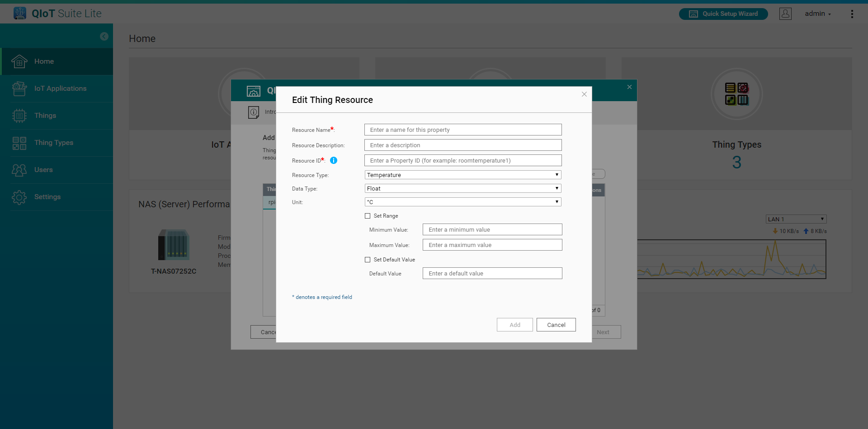
Task: Open IoT Applications in sidebar
Action: pos(60,89)
